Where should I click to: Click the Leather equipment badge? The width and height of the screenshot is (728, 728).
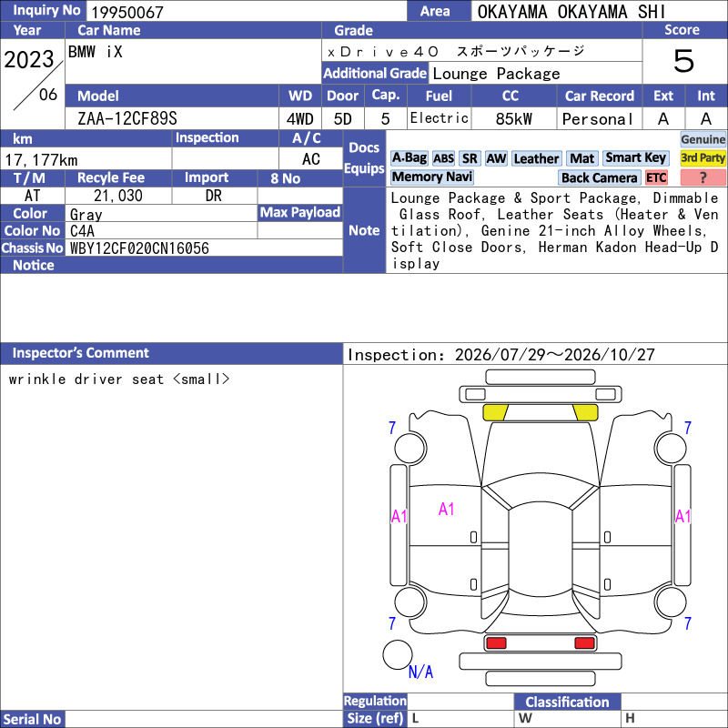tap(536, 158)
